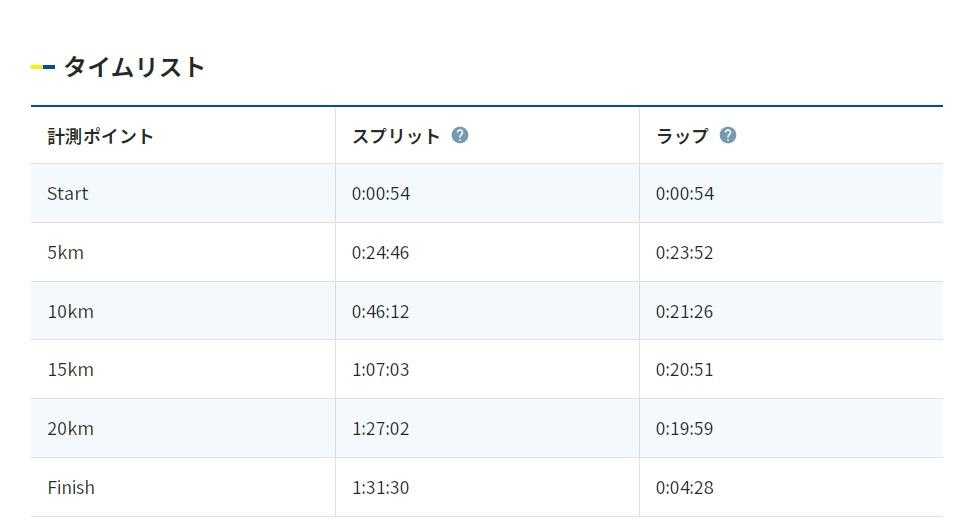Click the 5km split time 0:24:46
This screenshot has height=530, width=954.
pyautogui.click(x=380, y=253)
